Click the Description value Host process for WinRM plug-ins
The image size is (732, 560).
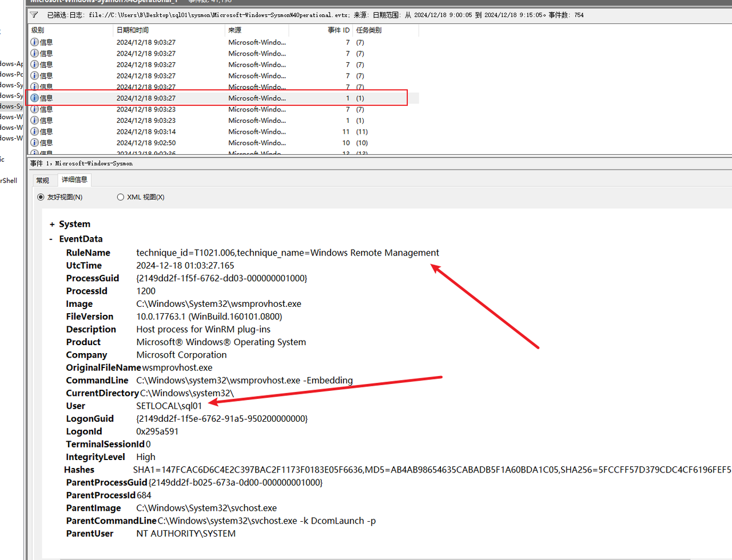204,329
